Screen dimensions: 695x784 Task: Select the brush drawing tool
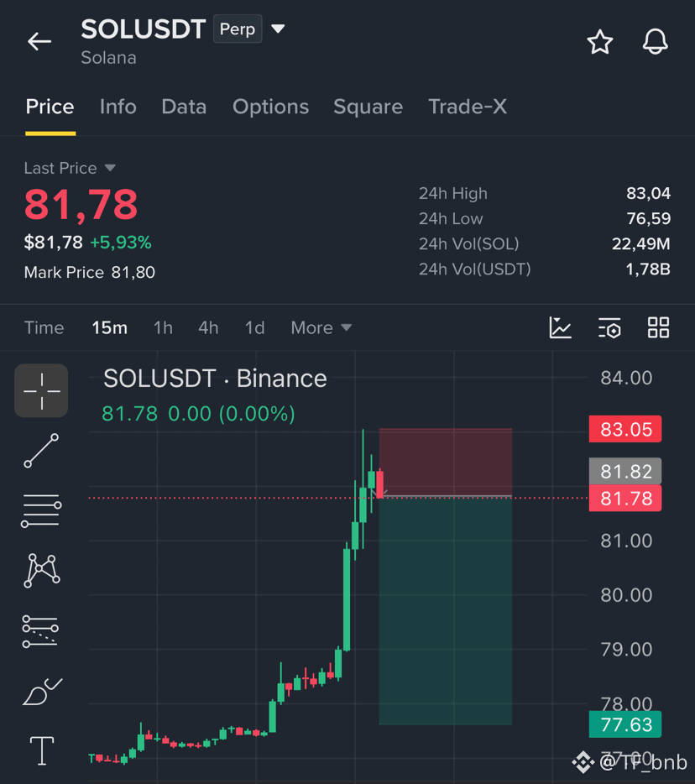(x=42, y=692)
